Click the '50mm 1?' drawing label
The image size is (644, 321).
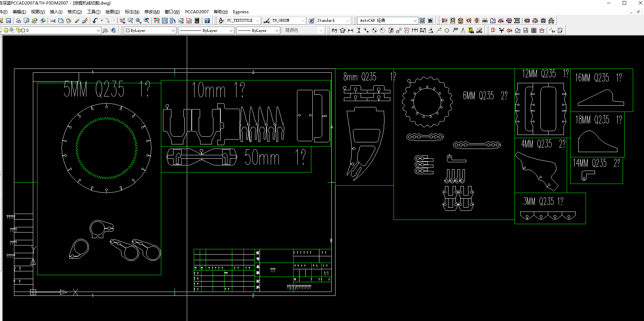point(275,157)
